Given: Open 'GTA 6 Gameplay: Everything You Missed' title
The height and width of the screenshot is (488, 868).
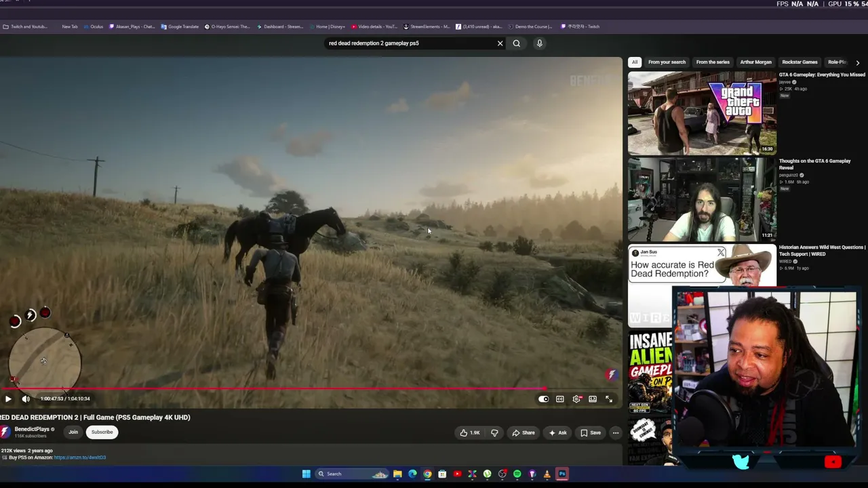Looking at the screenshot, I should (822, 75).
